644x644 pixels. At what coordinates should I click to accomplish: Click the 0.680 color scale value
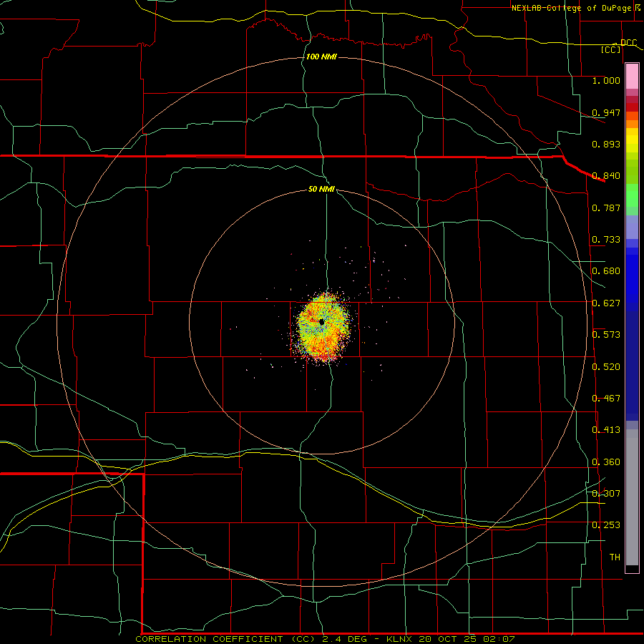click(x=606, y=271)
